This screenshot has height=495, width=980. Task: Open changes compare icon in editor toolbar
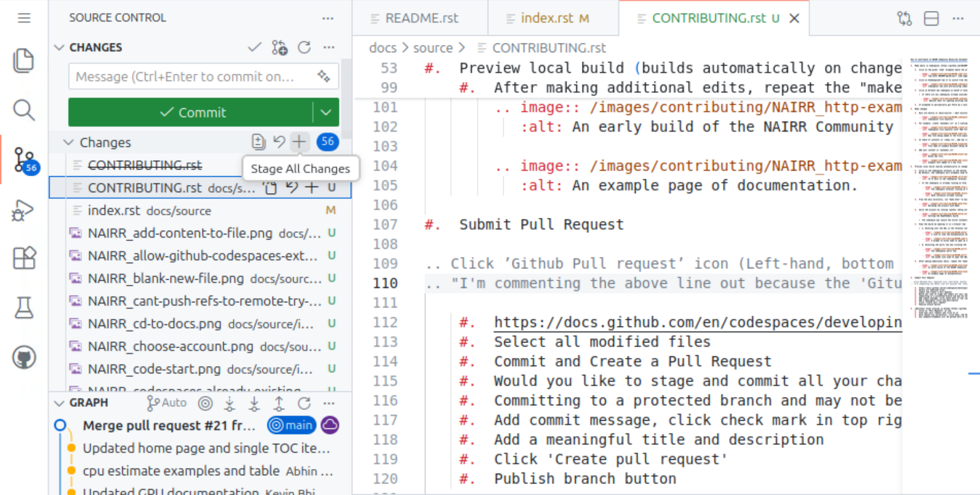pyautogui.click(x=905, y=18)
